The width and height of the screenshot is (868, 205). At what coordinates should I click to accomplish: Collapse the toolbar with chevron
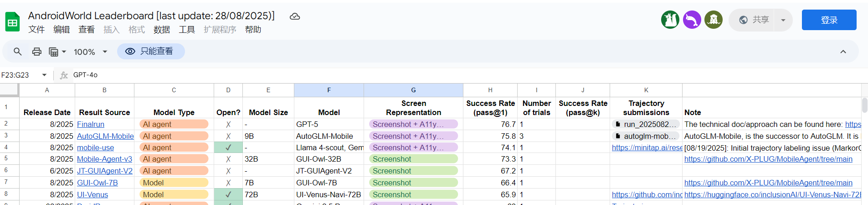pyautogui.click(x=843, y=52)
